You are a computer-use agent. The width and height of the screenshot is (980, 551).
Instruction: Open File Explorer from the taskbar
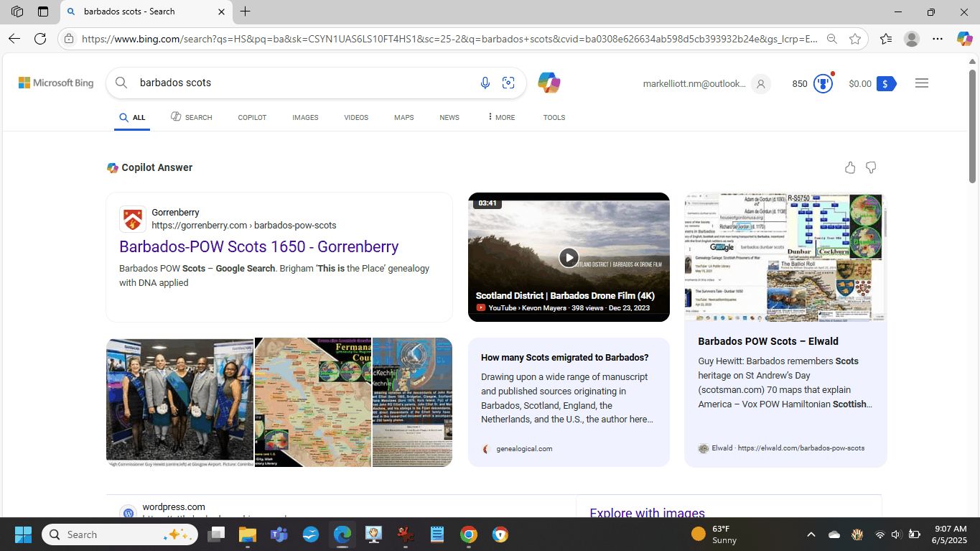click(247, 534)
